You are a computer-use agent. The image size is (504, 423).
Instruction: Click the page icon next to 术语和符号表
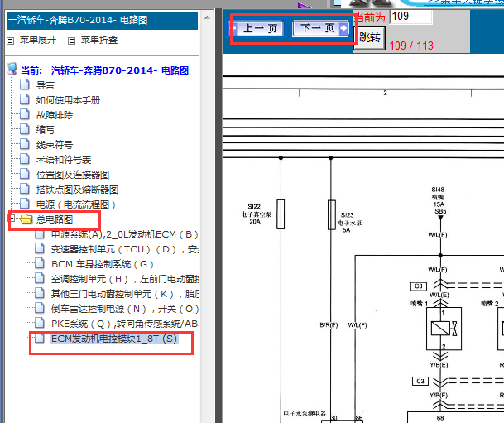click(x=25, y=159)
